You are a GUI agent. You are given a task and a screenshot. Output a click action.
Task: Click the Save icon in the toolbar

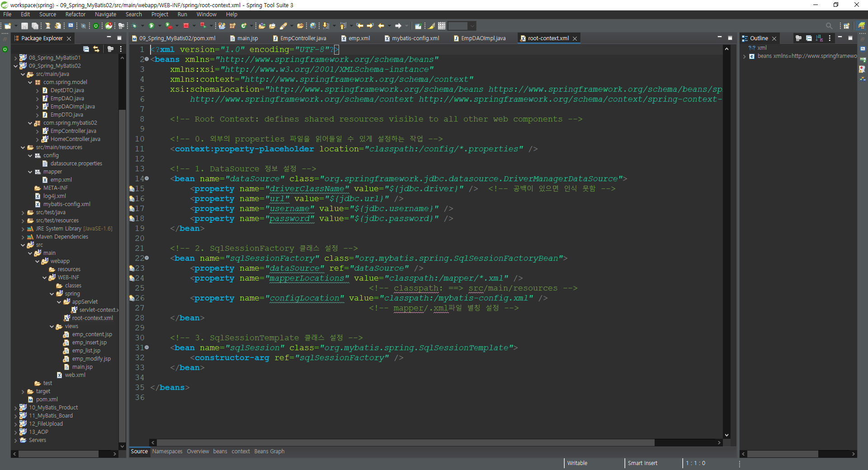(25, 26)
